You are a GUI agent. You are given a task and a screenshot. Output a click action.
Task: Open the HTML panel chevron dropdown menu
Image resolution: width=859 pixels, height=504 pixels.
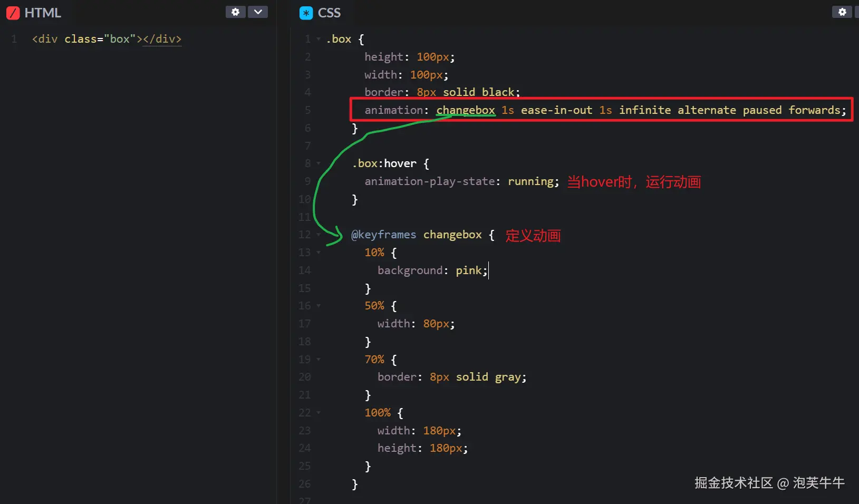coord(258,12)
